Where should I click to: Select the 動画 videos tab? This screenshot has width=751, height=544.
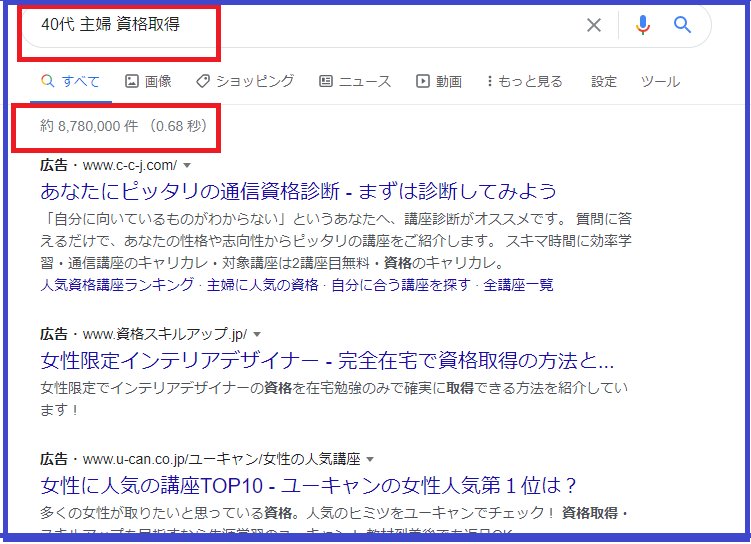coord(439,81)
